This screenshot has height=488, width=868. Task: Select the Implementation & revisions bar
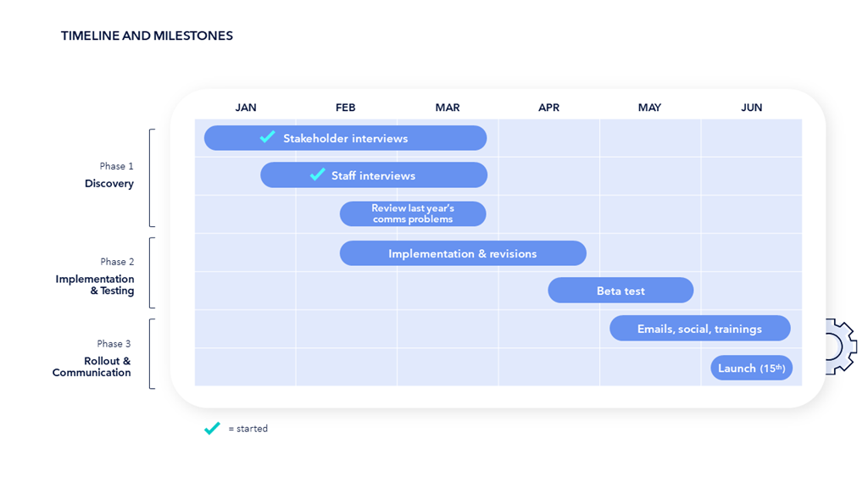coord(463,253)
